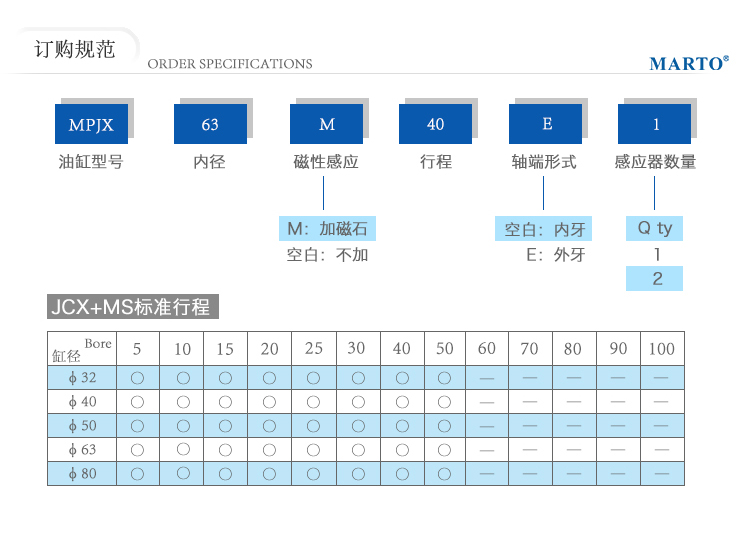The height and width of the screenshot is (546, 750).
Task: Click the magnetic option M box
Action: point(327,125)
